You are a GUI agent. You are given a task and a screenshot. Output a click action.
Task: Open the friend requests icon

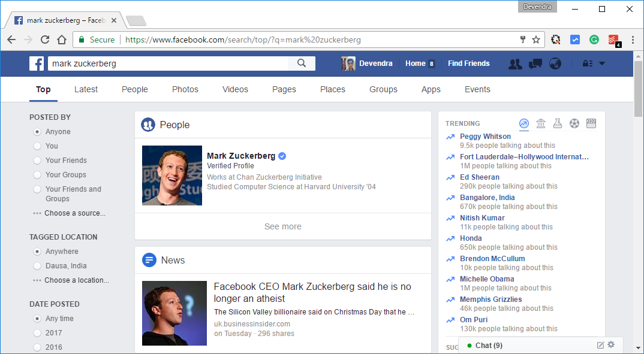point(515,63)
